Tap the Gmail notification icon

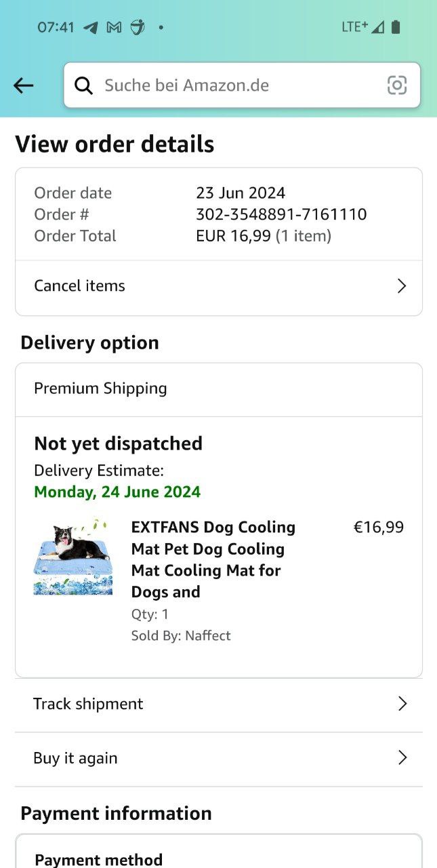[x=115, y=28]
